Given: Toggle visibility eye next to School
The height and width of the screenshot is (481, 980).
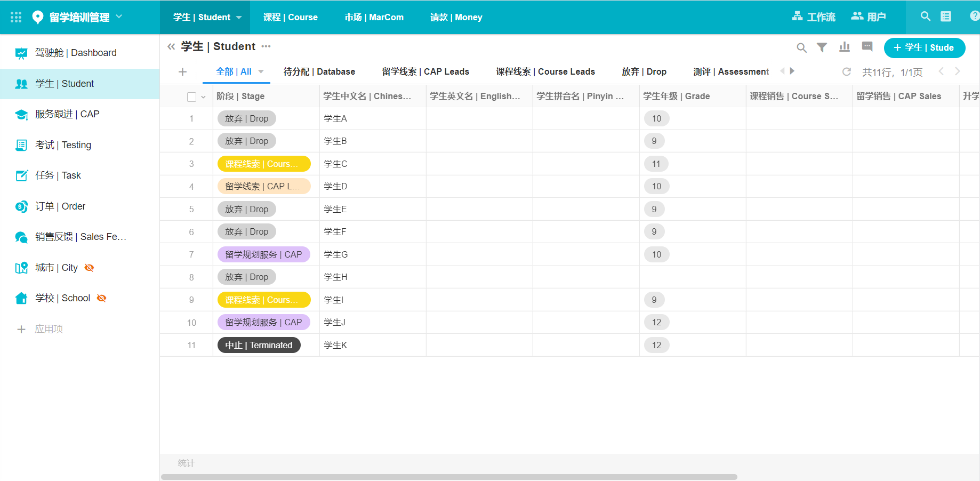Looking at the screenshot, I should coord(102,298).
